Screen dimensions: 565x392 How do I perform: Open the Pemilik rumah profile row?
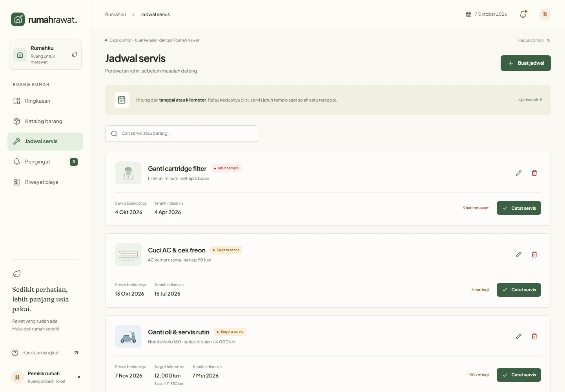pyautogui.click(x=45, y=377)
